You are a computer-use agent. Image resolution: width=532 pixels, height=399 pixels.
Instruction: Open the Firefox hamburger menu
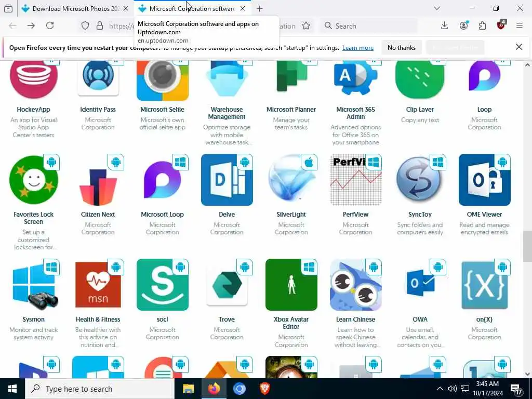pyautogui.click(x=520, y=25)
